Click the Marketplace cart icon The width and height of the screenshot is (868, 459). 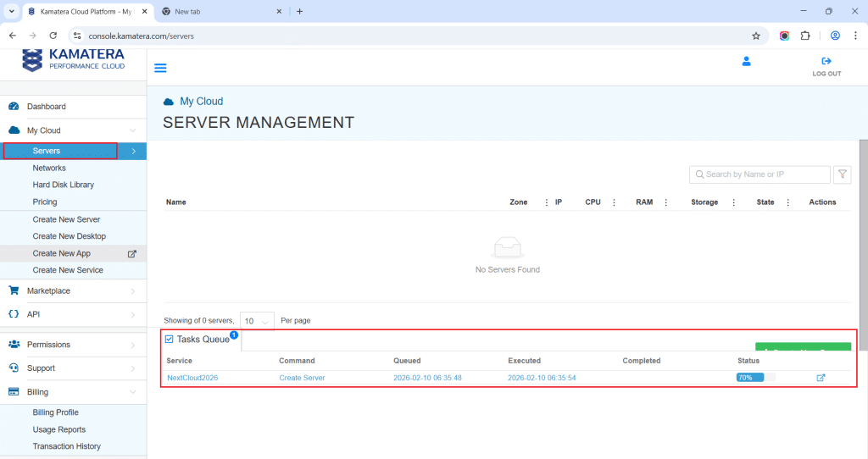(x=14, y=290)
